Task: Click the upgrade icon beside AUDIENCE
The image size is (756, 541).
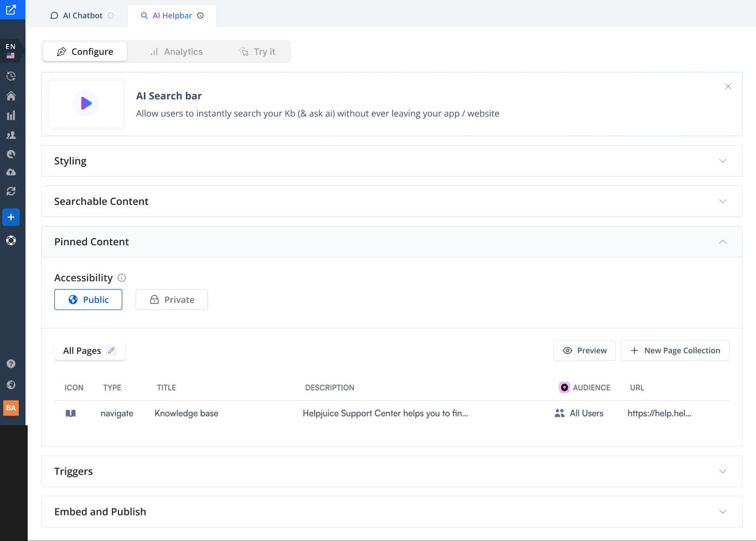Action: [x=564, y=388]
